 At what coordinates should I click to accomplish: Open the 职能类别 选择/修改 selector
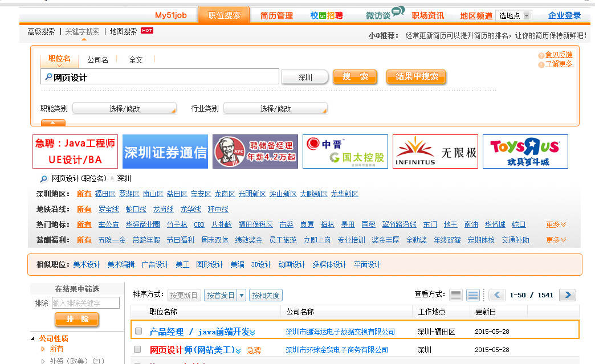124,108
